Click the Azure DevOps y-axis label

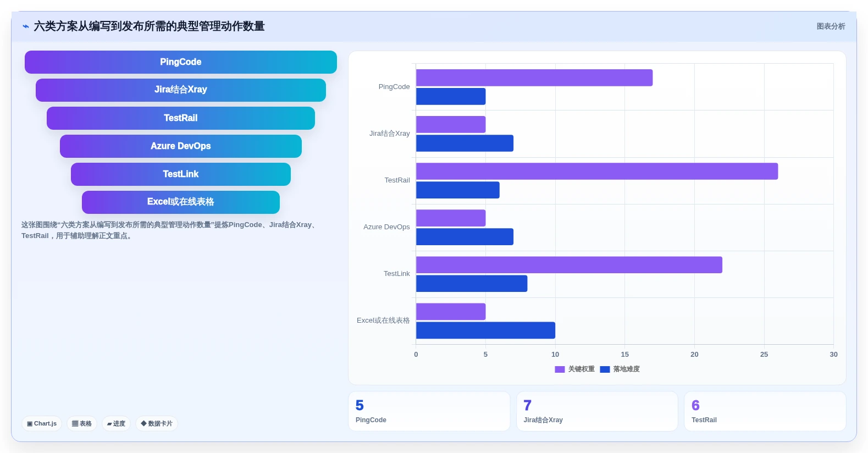click(x=386, y=227)
